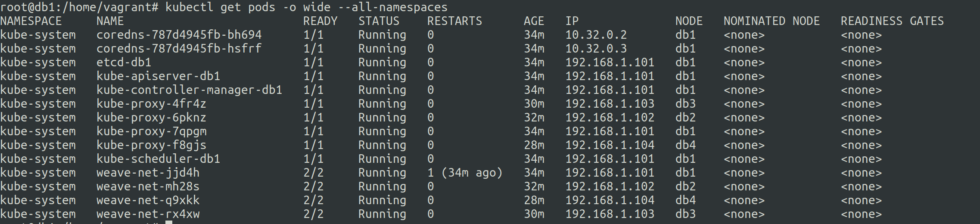Click the kube-proxy-f8gjs pod name
This screenshot has width=980, height=224.
151,145
